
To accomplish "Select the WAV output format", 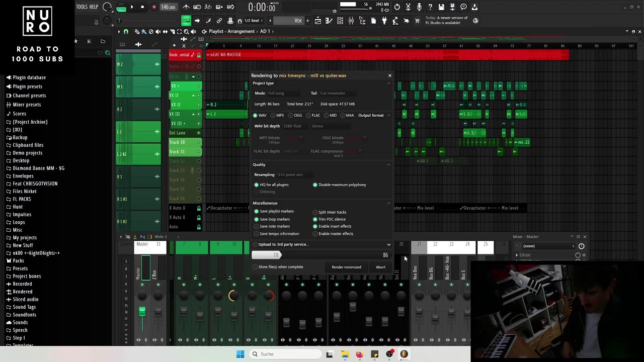I will click(260, 115).
